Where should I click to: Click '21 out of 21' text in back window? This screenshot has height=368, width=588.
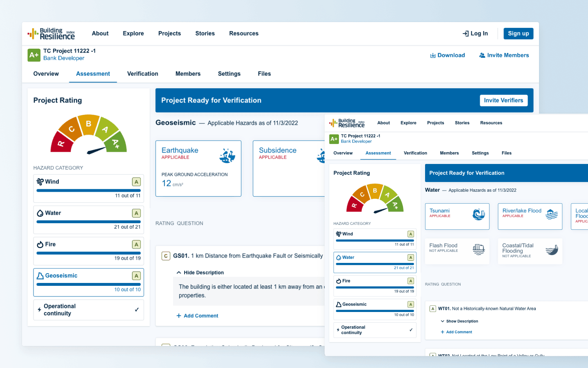point(127,227)
